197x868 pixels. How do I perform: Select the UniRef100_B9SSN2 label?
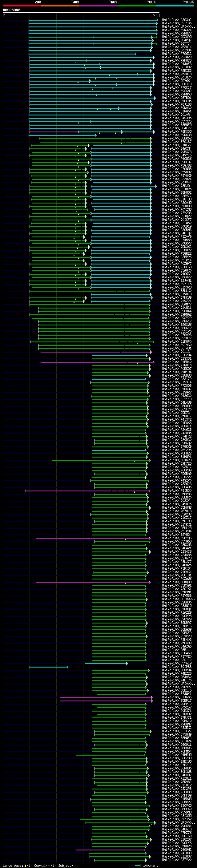tap(177, 91)
